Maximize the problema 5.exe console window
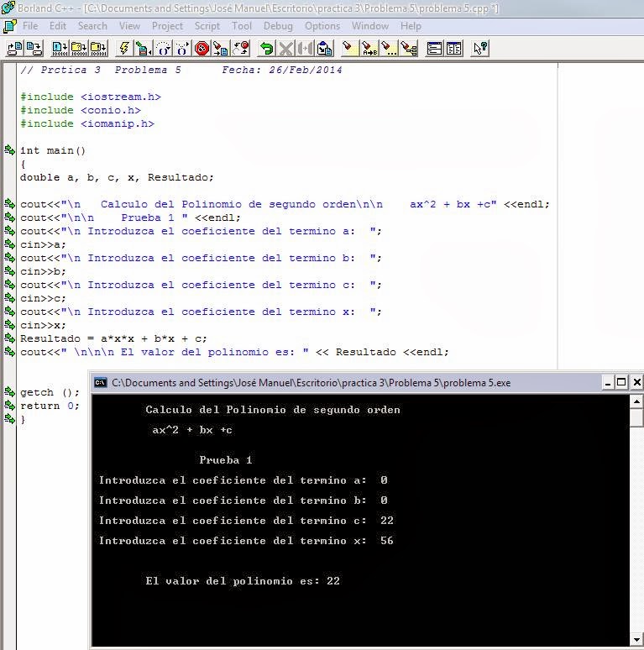 621,382
